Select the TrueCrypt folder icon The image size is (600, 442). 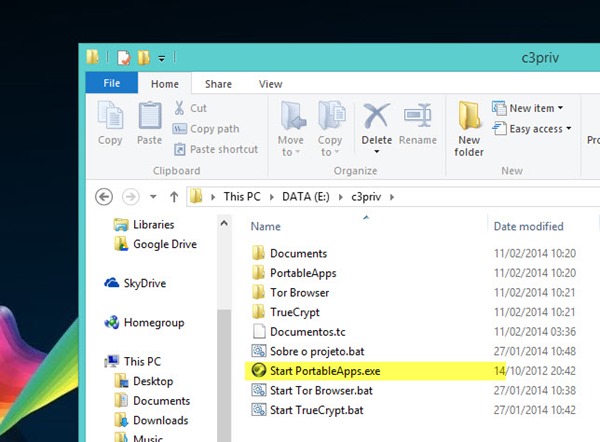(x=259, y=312)
